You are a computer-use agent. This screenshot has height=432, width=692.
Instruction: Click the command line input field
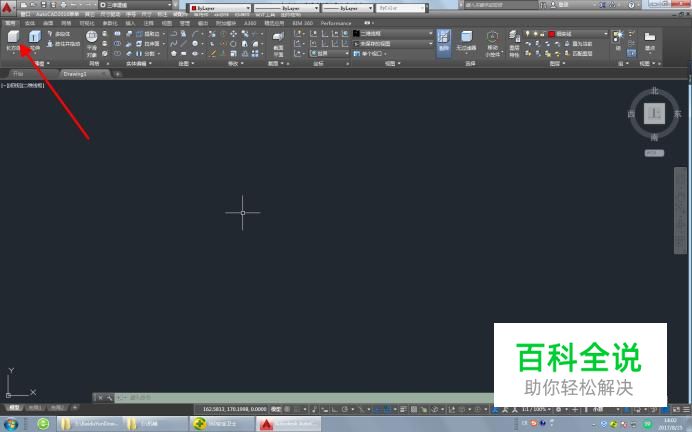(x=304, y=398)
